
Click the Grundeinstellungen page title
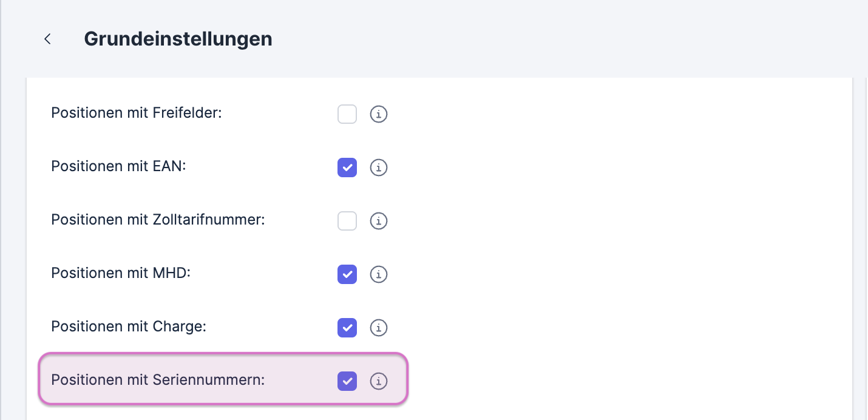click(178, 38)
